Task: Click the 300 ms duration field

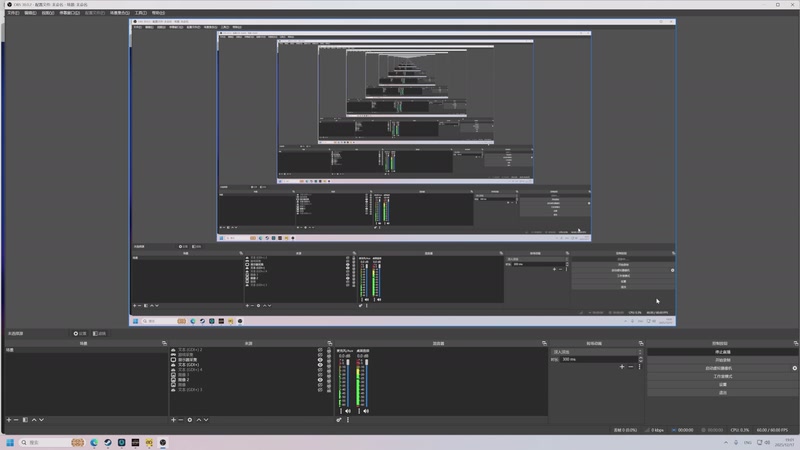Action: click(x=599, y=360)
